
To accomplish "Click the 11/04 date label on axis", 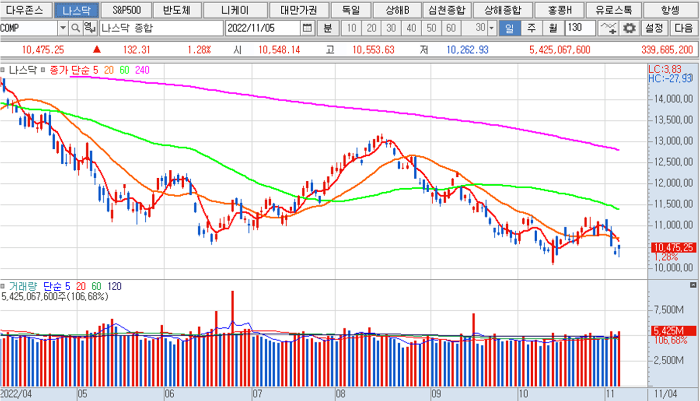I will 666,394.
